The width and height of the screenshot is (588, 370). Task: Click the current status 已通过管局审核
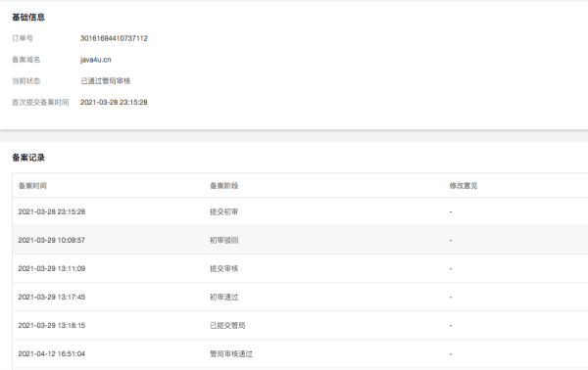pos(106,81)
